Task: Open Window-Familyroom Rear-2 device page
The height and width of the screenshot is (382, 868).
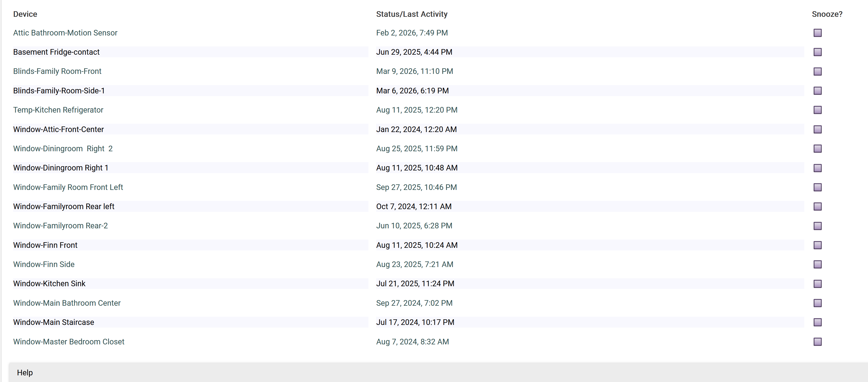Action: (60, 226)
